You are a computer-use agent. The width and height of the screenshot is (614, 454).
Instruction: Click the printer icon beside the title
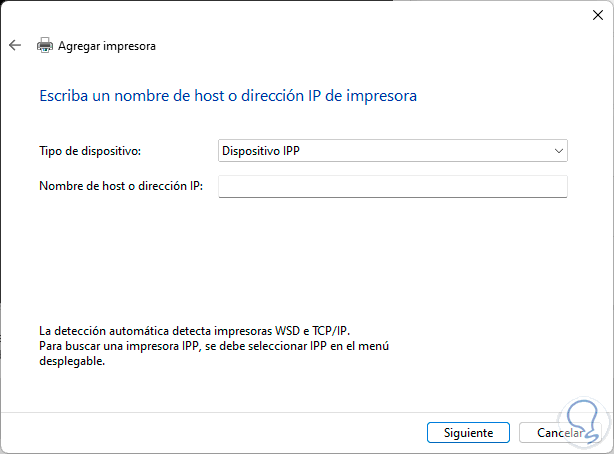44,45
